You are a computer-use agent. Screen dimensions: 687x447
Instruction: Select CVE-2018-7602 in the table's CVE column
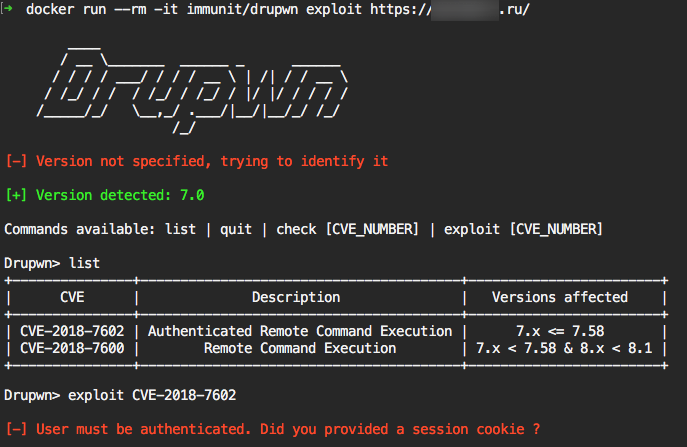[72, 331]
